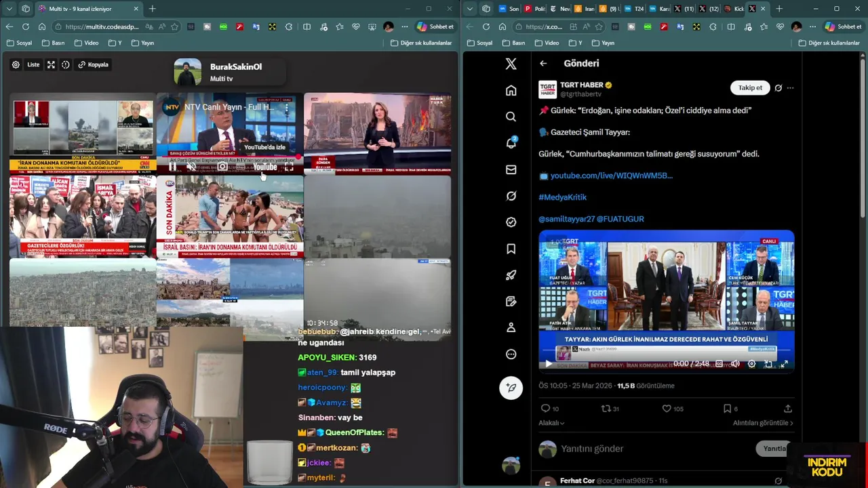Image resolution: width=868 pixels, height=488 pixels.
Task: Open X notifications bell icon
Action: click(511, 143)
